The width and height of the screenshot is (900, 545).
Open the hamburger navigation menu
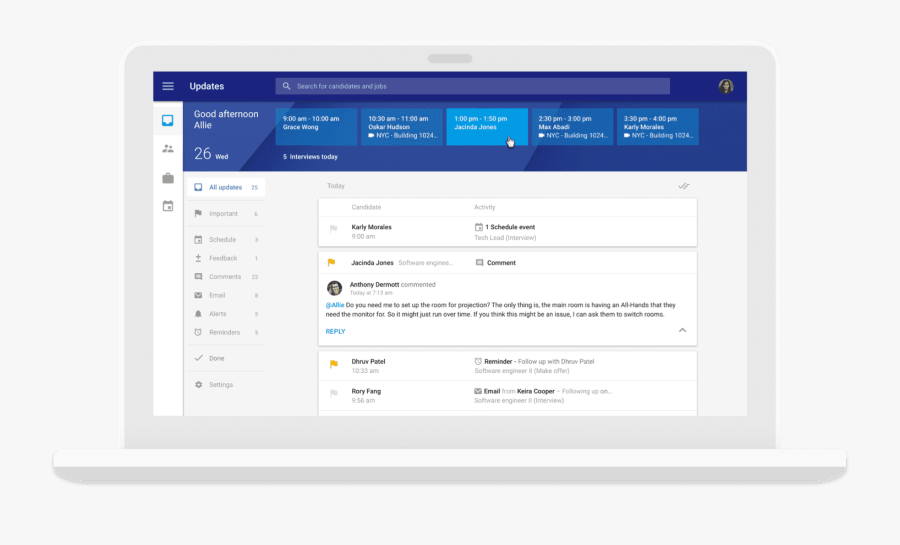click(168, 86)
